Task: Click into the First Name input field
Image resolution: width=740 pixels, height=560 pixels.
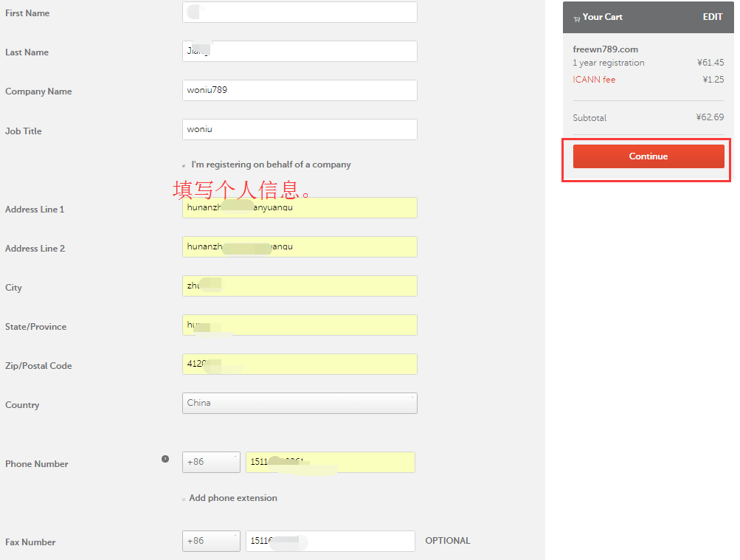Action: pos(299,12)
